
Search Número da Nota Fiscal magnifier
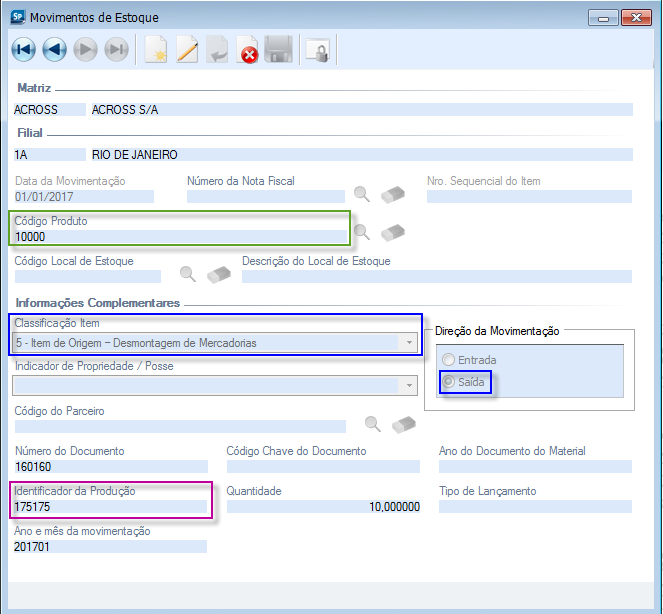362,194
